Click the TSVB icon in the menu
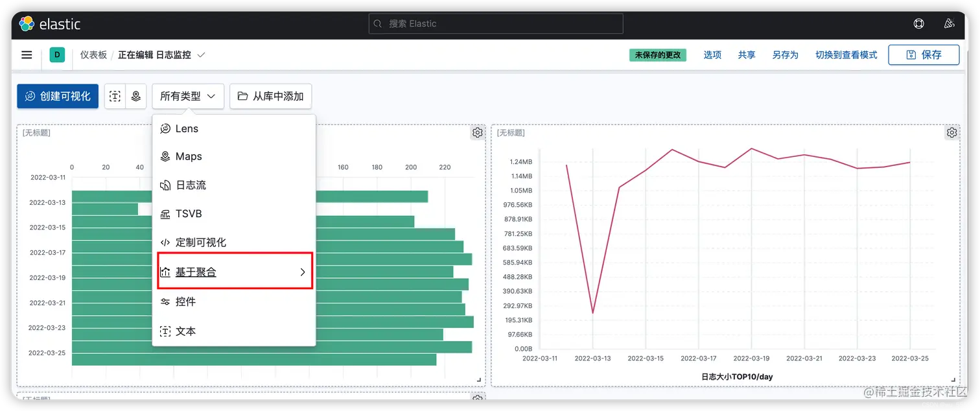Image resolution: width=980 pixels, height=411 pixels. pos(165,214)
